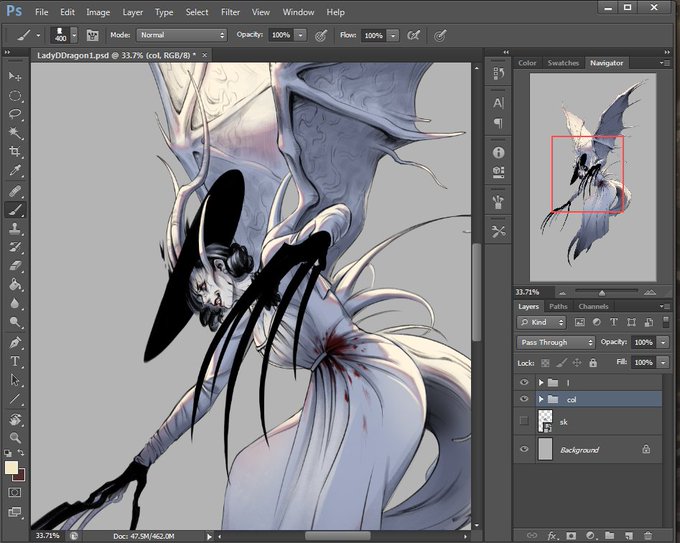
Task: Open the Filter menu
Action: tap(230, 12)
